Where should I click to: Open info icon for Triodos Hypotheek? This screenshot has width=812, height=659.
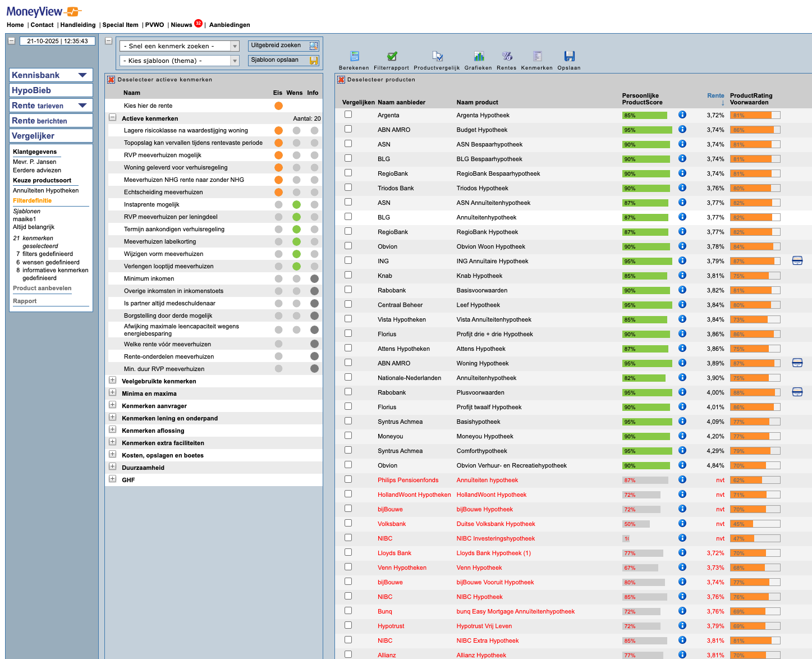[x=682, y=187]
